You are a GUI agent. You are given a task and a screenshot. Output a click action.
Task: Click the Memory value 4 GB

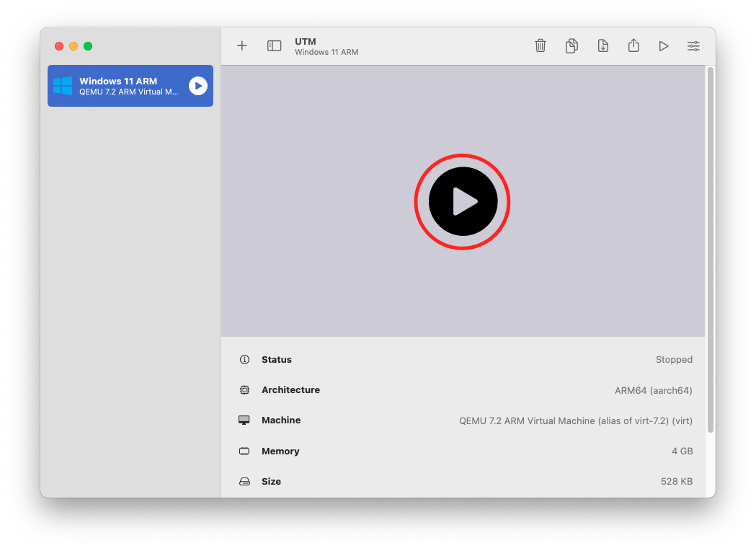tap(682, 451)
